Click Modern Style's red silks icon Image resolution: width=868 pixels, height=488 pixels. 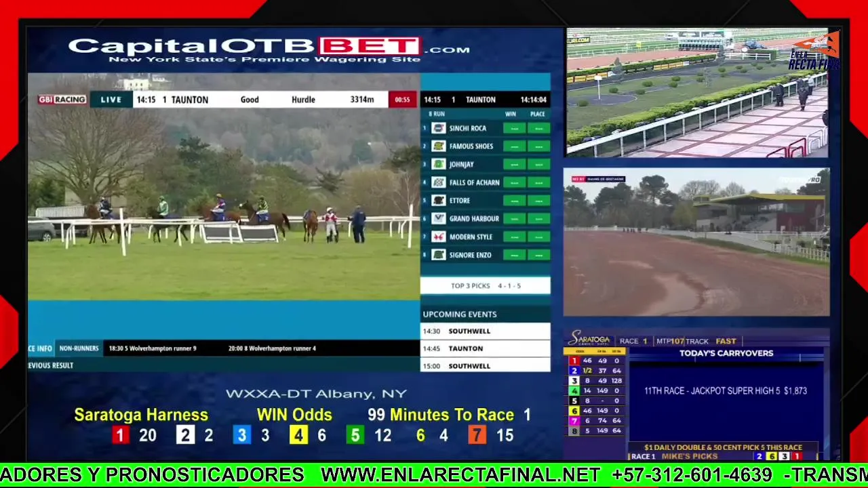coord(439,237)
